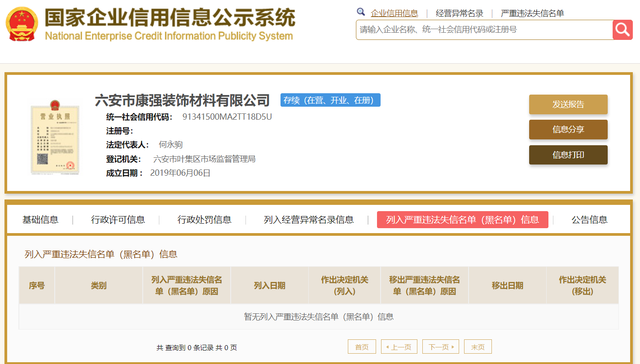Click the 类别 column header
Viewport: 640px width, 364px height.
99,286
